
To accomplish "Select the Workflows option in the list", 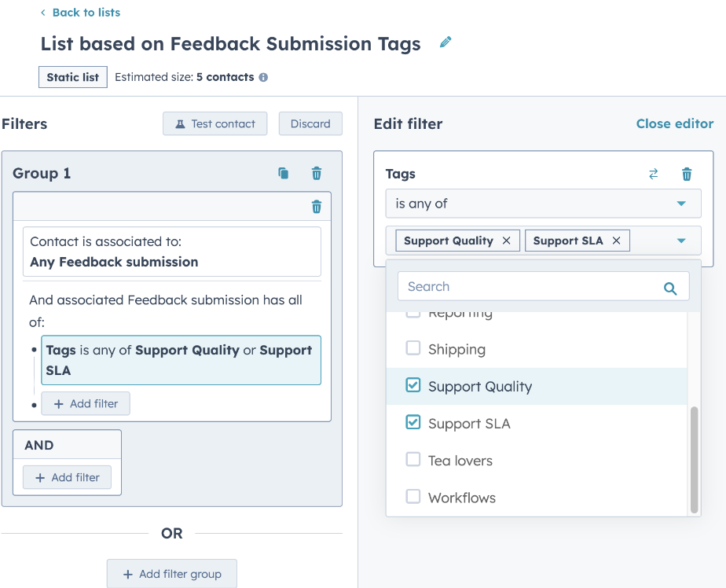I will click(462, 498).
